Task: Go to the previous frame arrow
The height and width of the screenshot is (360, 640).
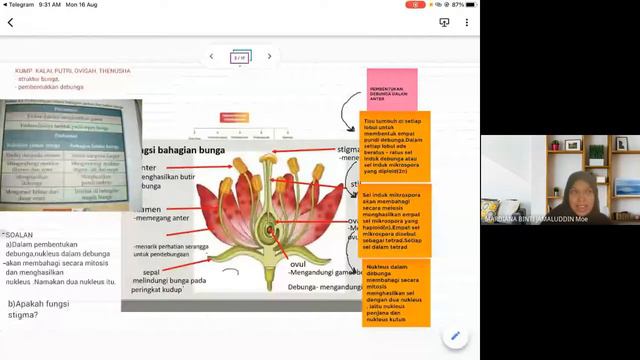Action: coord(211,56)
